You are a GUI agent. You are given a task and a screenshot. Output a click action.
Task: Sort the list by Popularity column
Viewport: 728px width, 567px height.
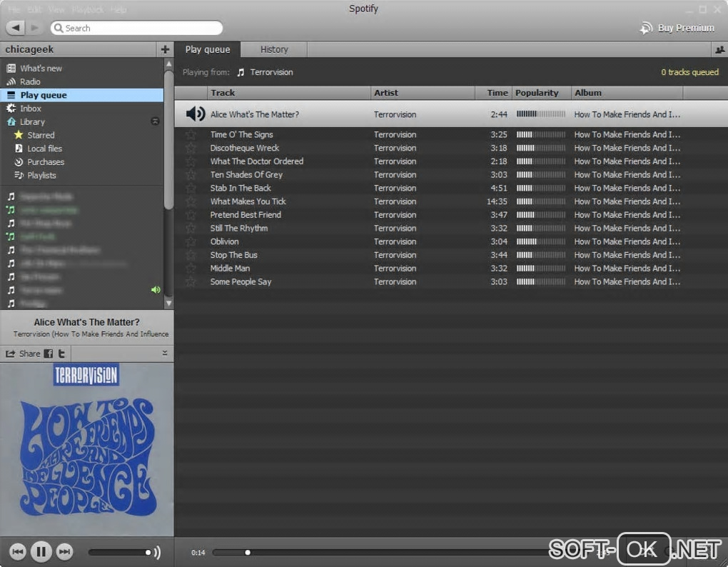pyautogui.click(x=541, y=93)
